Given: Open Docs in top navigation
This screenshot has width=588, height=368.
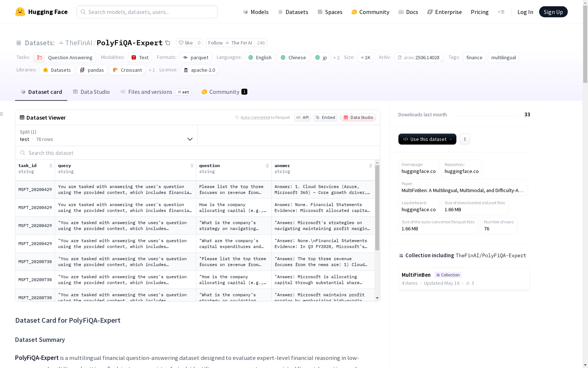Looking at the screenshot, I should (x=408, y=12).
